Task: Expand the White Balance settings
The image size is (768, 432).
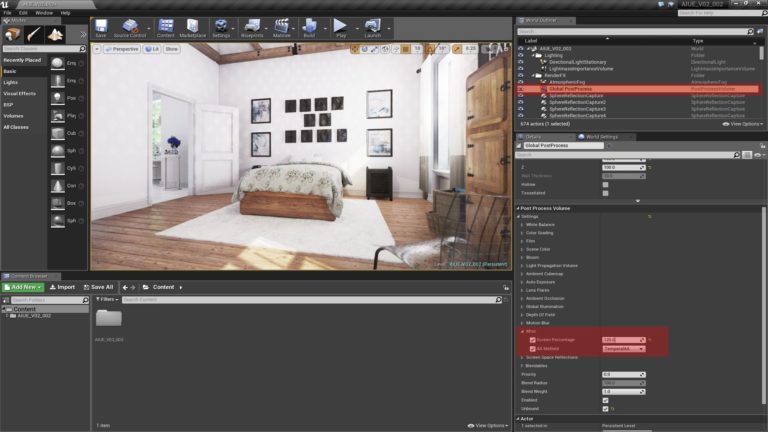Action: pyautogui.click(x=522, y=225)
